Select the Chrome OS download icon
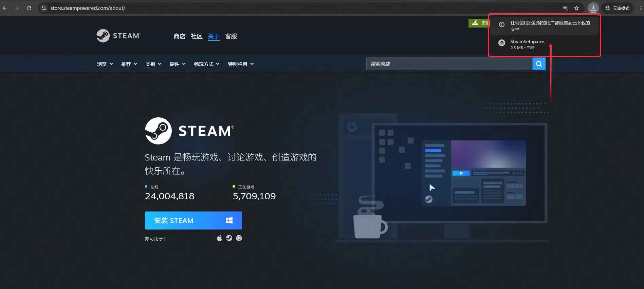The width and height of the screenshot is (644, 289). pyautogui.click(x=239, y=238)
